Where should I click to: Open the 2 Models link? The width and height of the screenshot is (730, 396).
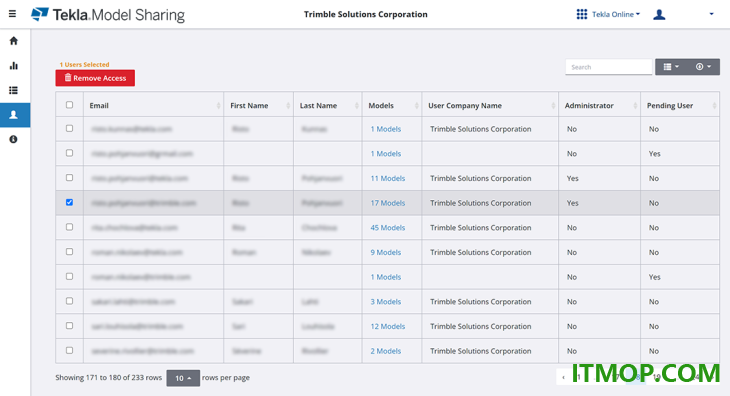[x=385, y=351]
